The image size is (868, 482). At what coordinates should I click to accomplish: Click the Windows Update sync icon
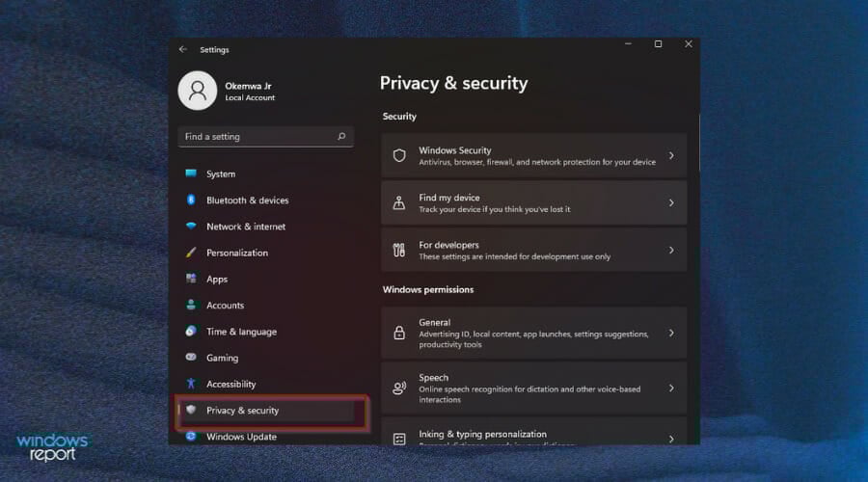[191, 436]
